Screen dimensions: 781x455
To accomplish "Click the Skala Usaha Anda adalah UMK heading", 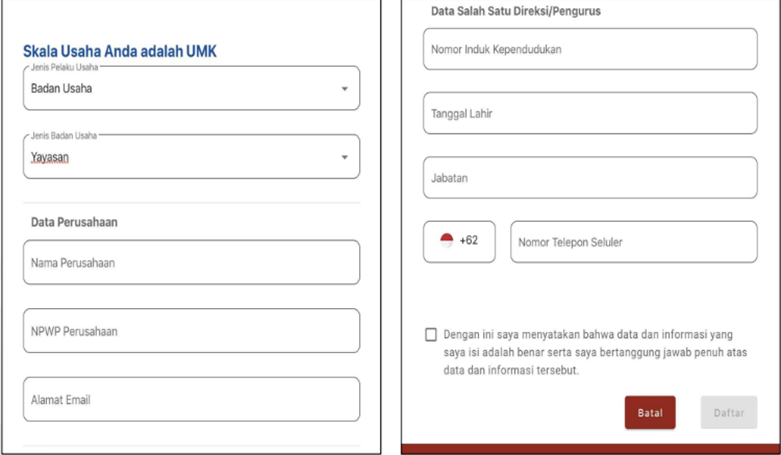I will [x=120, y=51].
